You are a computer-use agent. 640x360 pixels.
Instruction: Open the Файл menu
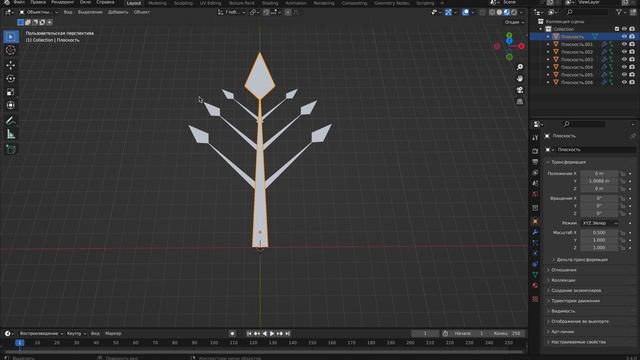click(x=19, y=2)
